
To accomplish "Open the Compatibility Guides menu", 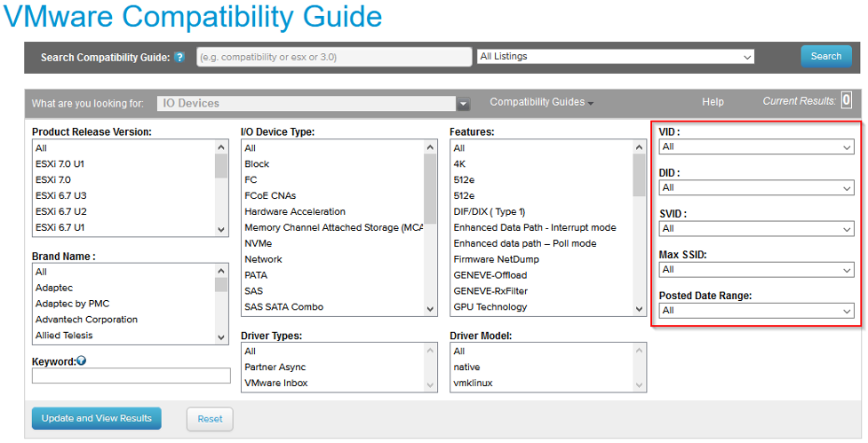I will [x=541, y=102].
